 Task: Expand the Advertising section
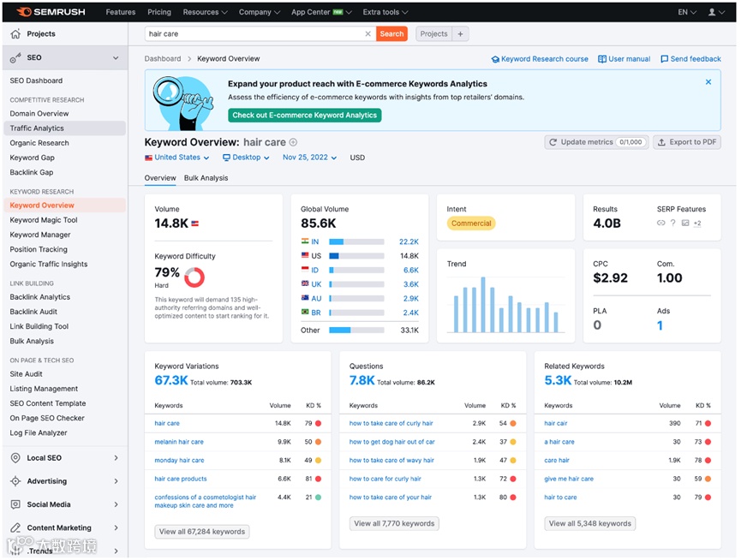[x=116, y=481]
